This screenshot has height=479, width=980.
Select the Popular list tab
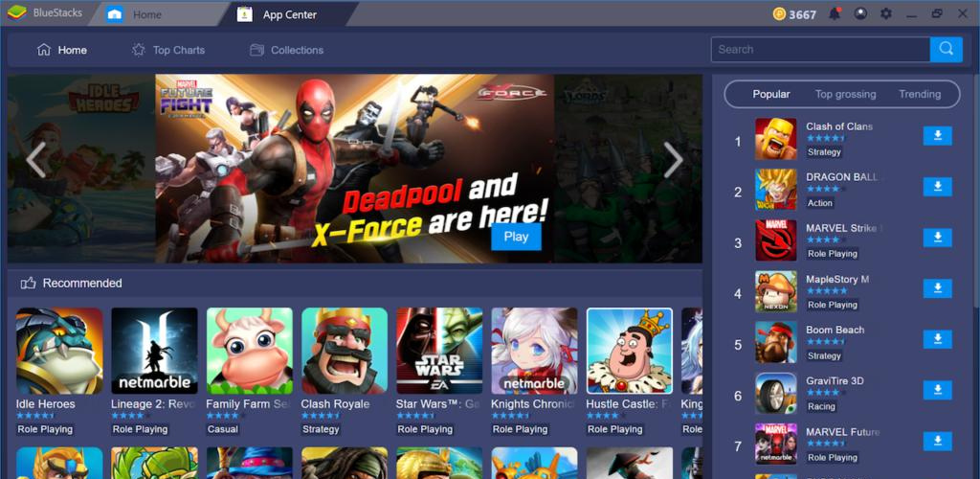coord(771,95)
